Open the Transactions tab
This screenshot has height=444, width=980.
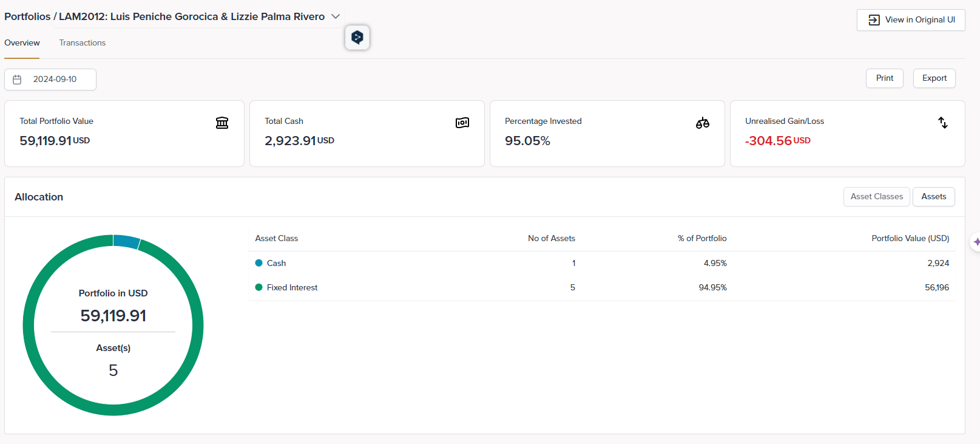click(83, 43)
